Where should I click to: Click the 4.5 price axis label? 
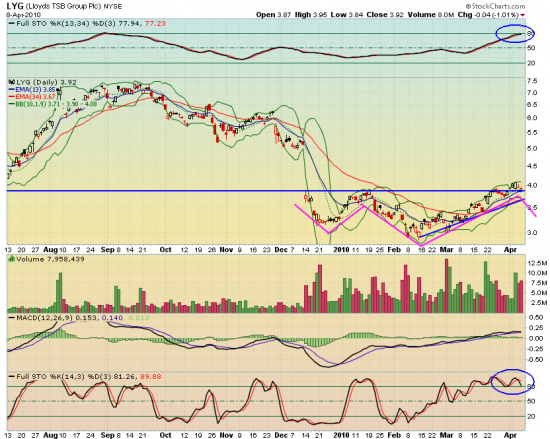(x=532, y=166)
